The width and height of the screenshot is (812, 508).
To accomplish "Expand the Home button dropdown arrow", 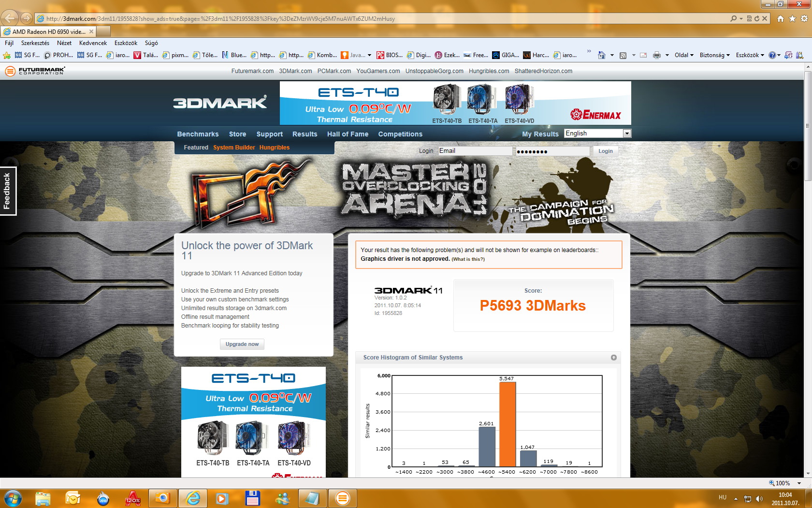I will 612,55.
